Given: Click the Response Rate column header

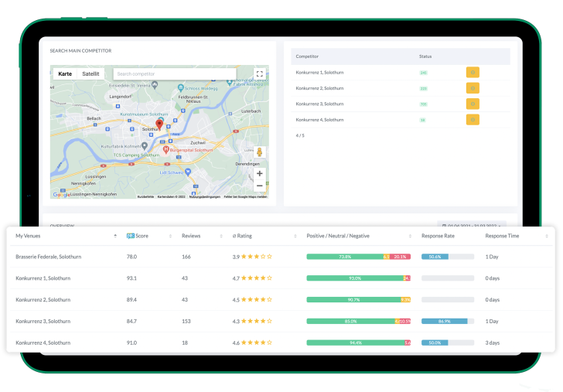Looking at the screenshot, I should click(x=442, y=236).
